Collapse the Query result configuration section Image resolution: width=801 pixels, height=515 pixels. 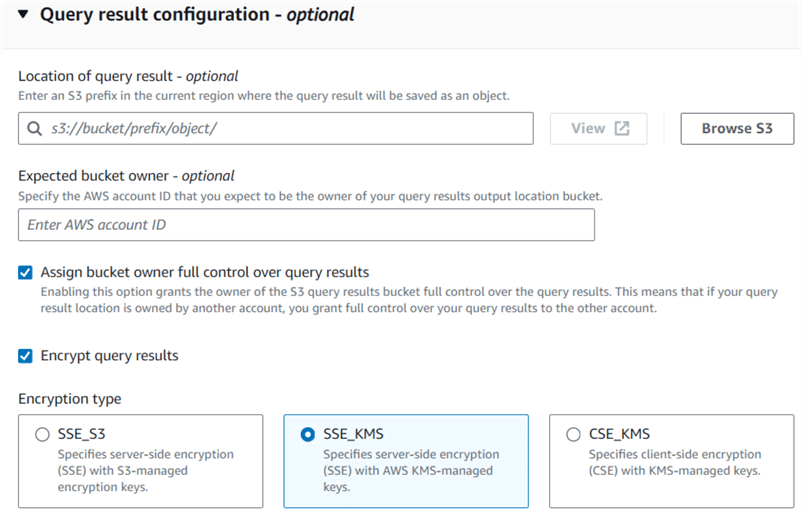click(23, 15)
